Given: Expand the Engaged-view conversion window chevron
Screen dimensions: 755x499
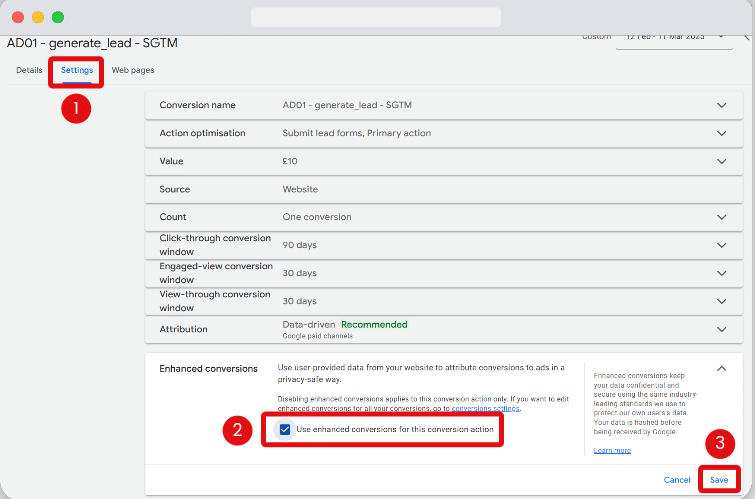Looking at the screenshot, I should (x=721, y=273).
